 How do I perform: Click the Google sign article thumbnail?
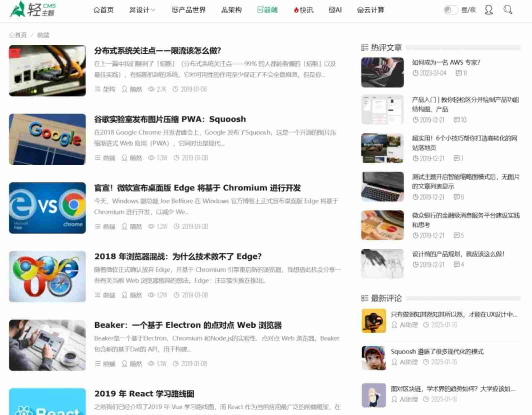coord(47,139)
